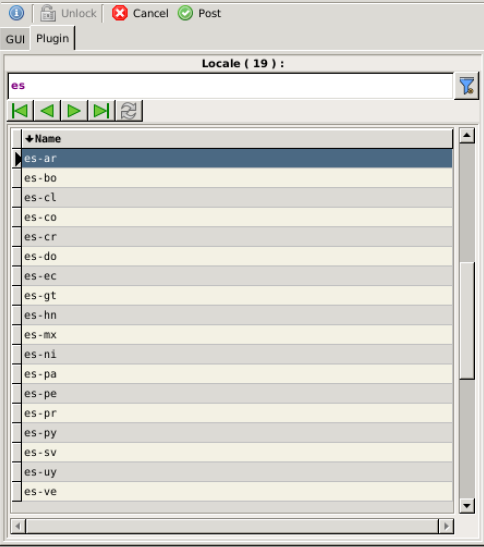
Task: Go to previous record arrow
Action: point(47,111)
